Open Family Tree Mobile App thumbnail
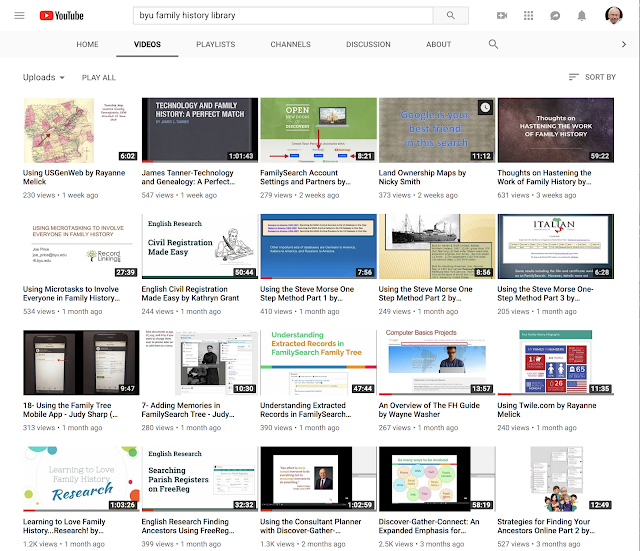 coord(81,363)
